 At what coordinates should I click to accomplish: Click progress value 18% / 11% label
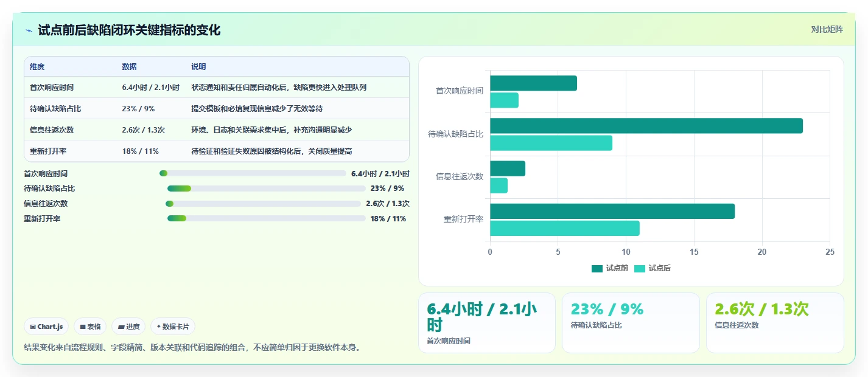coord(388,219)
